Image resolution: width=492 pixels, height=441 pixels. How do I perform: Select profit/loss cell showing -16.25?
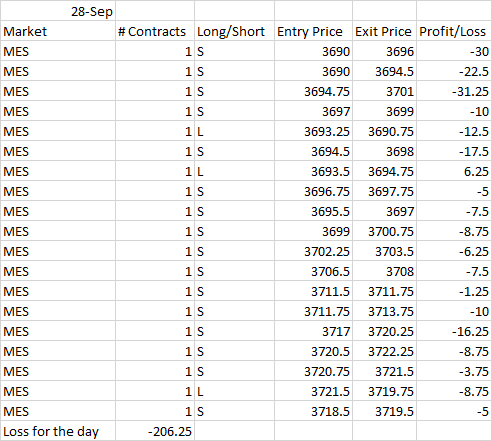pyautogui.click(x=454, y=331)
